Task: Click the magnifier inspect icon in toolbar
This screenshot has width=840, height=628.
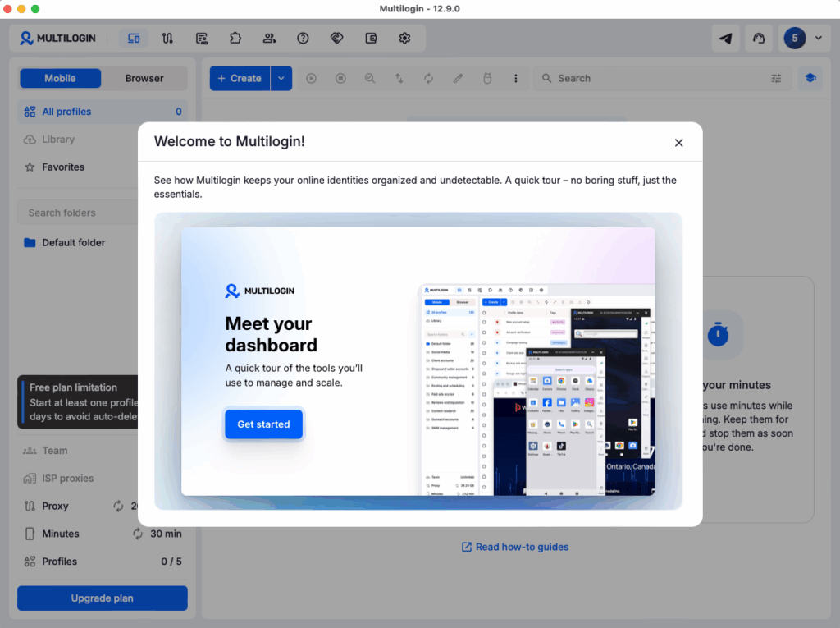Action: (x=370, y=78)
